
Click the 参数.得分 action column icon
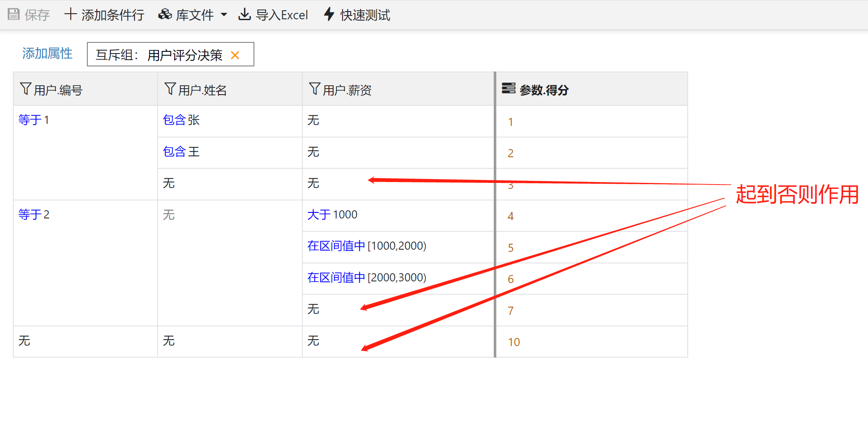click(508, 89)
